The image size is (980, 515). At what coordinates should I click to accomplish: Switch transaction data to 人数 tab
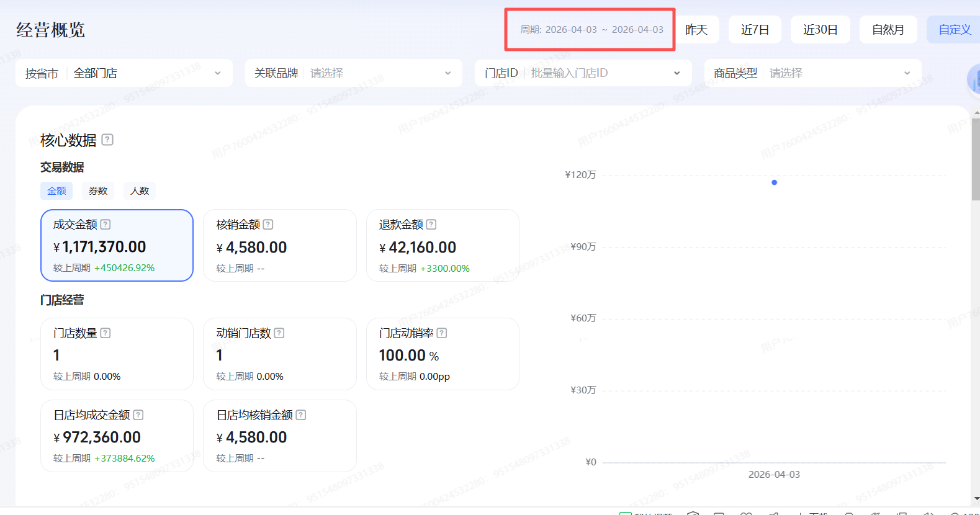(140, 191)
